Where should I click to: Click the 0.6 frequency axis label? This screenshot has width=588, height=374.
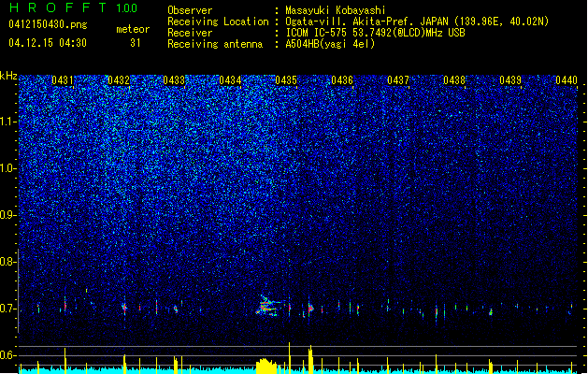8,355
